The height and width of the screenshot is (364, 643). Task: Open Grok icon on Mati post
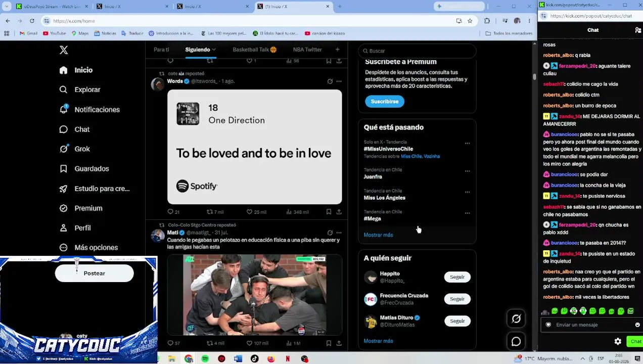tap(330, 233)
